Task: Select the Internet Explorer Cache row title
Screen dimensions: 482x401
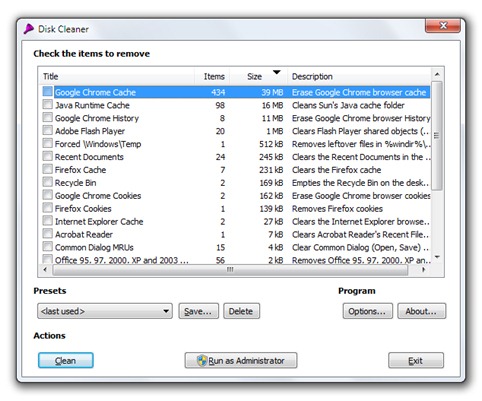Action: (99, 222)
